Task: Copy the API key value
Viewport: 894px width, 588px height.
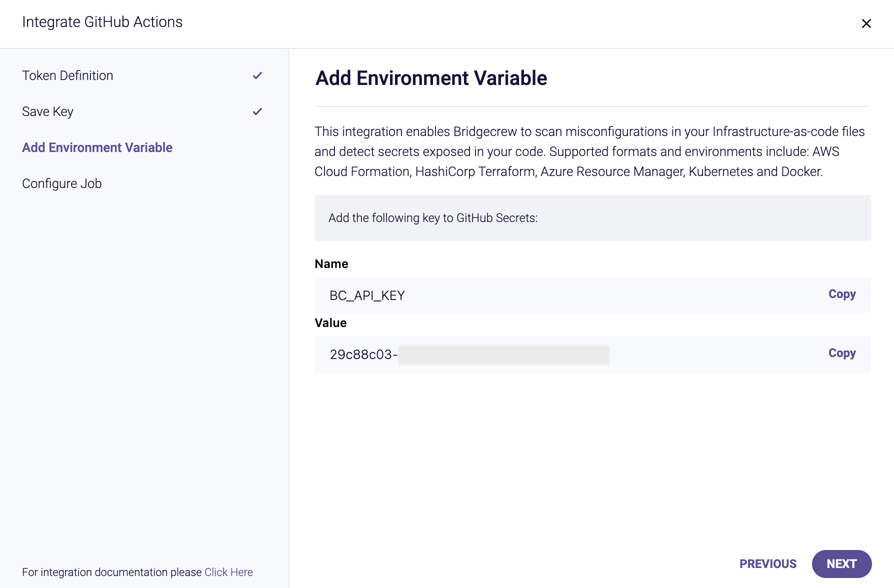Action: [842, 353]
